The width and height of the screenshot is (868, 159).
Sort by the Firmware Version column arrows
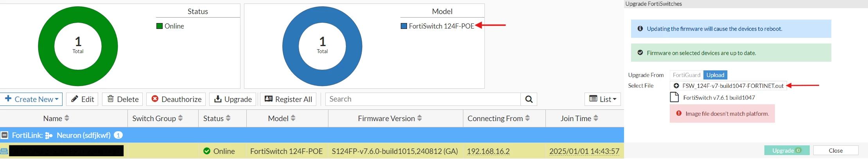click(420, 118)
